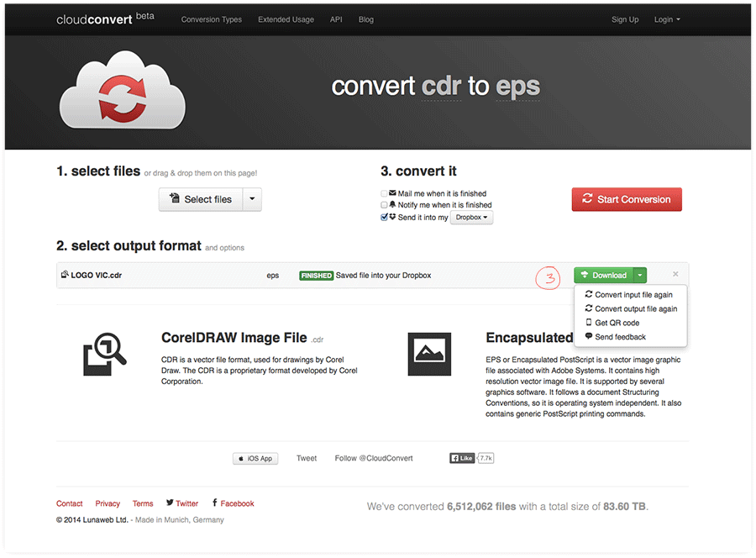This screenshot has height=558, width=756.
Task: Click Follow @CloudConvert link
Action: (374, 458)
